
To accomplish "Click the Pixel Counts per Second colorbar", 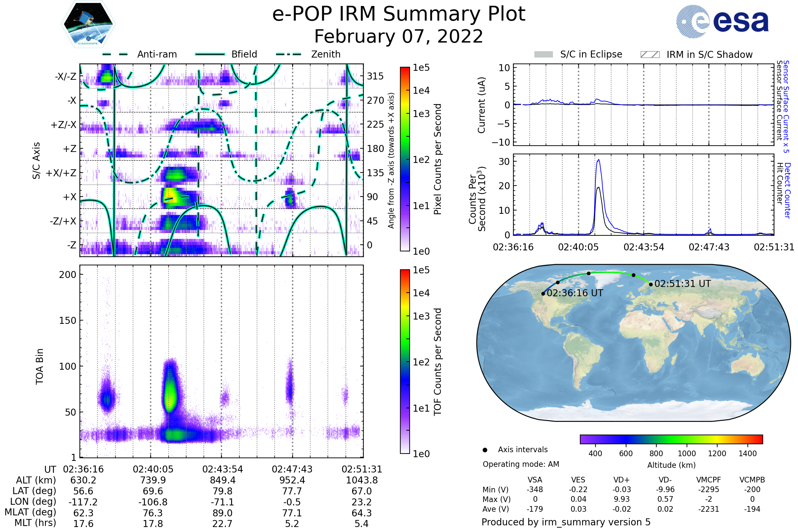I will pos(405,159).
